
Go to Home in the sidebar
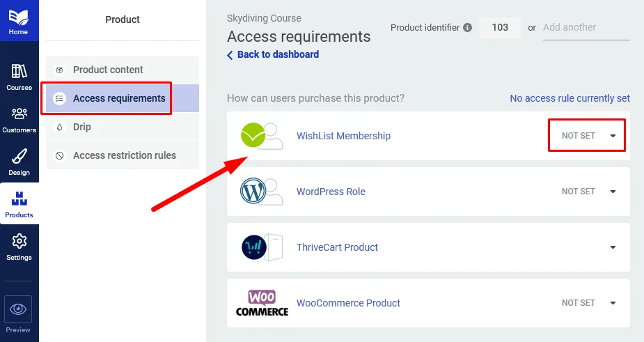19,21
